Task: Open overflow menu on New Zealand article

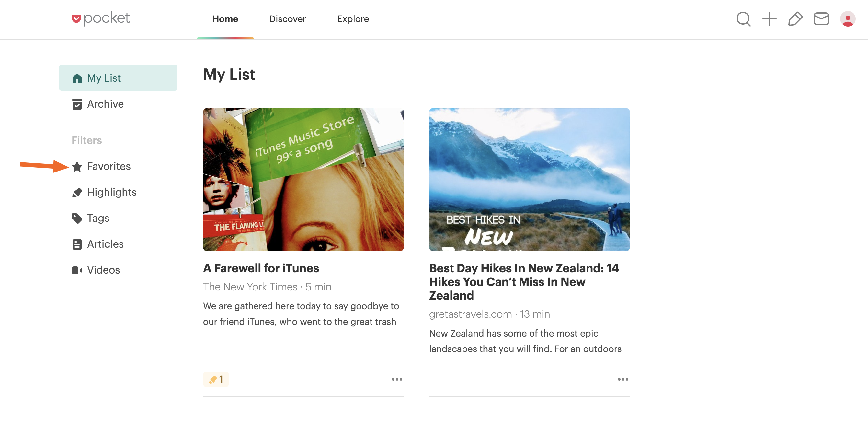Action: point(623,379)
